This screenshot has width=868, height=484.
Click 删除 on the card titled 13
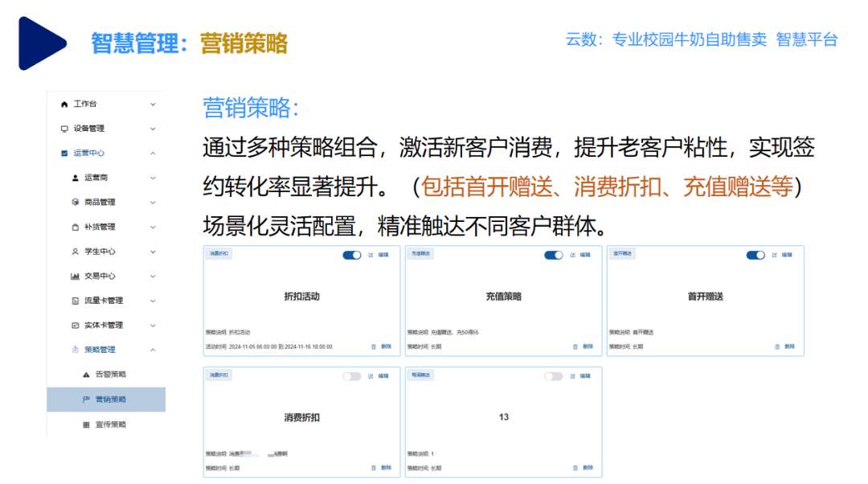[588, 468]
